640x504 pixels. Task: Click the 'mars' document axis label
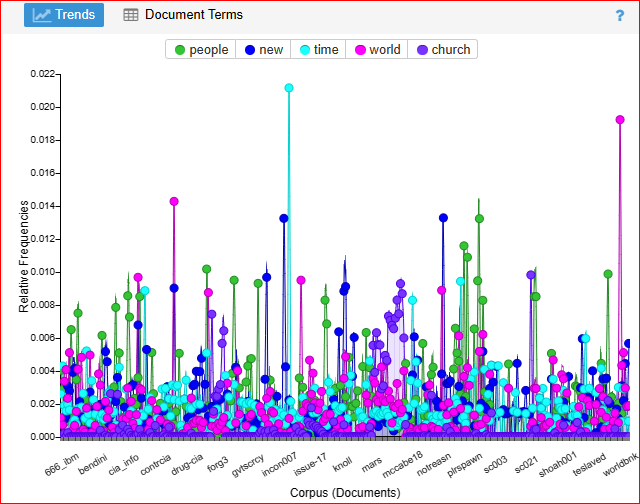(372, 464)
